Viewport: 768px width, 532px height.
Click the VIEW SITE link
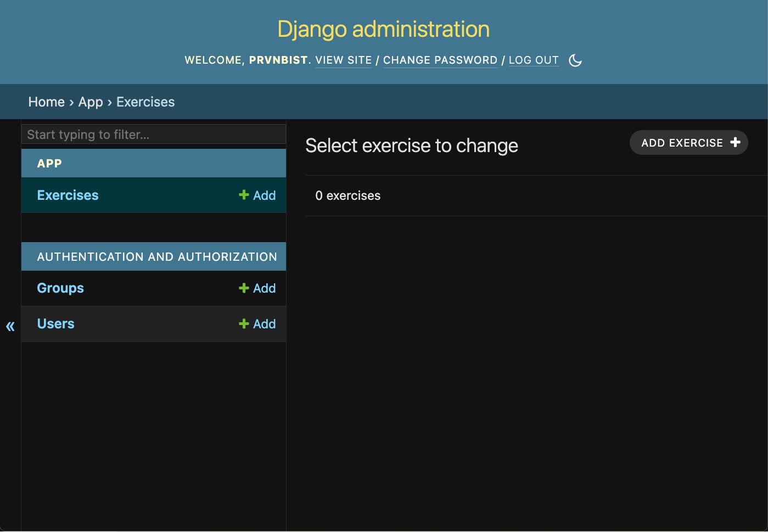point(344,60)
